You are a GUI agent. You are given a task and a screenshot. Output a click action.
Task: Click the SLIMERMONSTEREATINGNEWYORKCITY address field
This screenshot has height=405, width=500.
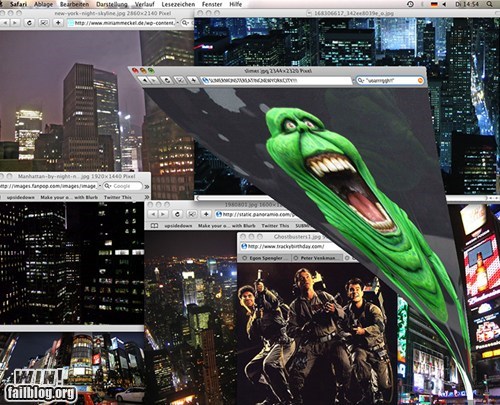tap(276, 80)
